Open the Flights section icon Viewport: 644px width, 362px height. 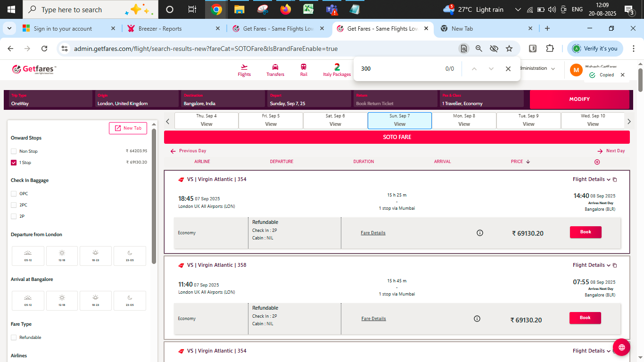tap(244, 67)
